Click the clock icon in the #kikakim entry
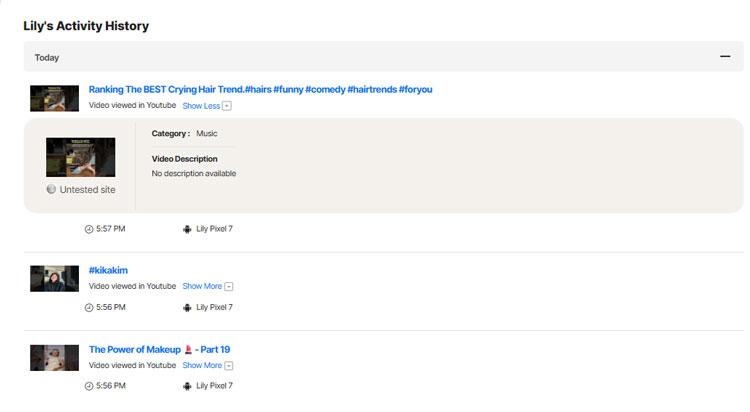Screen dimensions: 750x412 pos(89,308)
